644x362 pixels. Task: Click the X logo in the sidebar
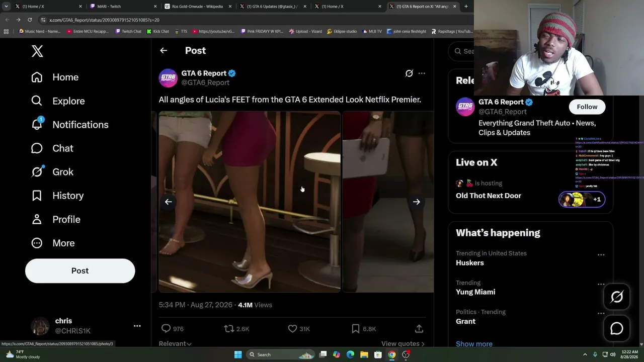pos(37,51)
